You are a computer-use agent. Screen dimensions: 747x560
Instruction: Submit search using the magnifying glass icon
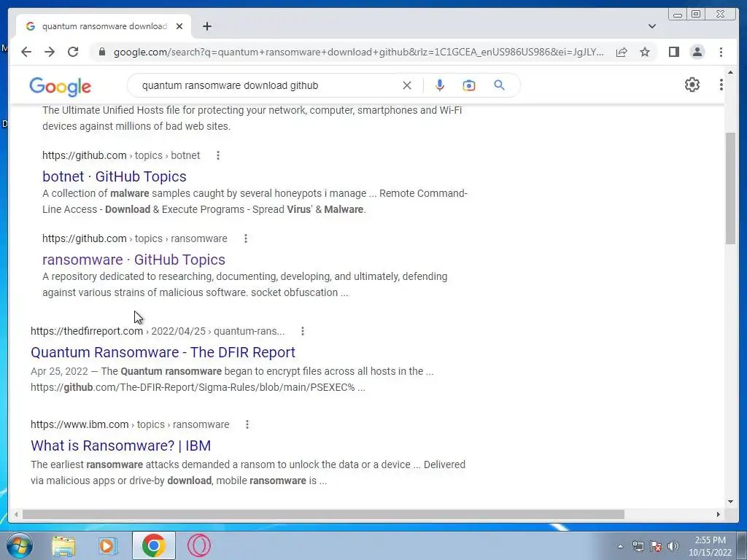click(x=499, y=85)
